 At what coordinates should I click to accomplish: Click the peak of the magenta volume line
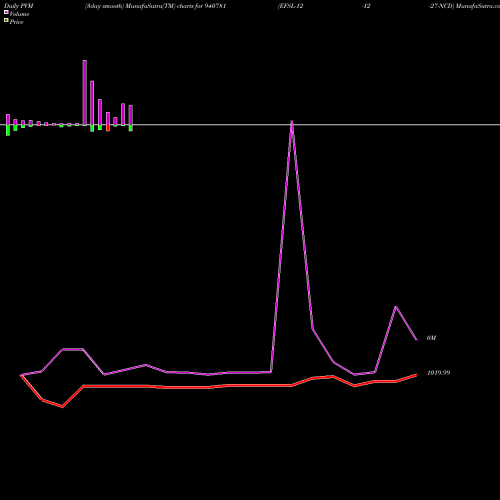292,122
